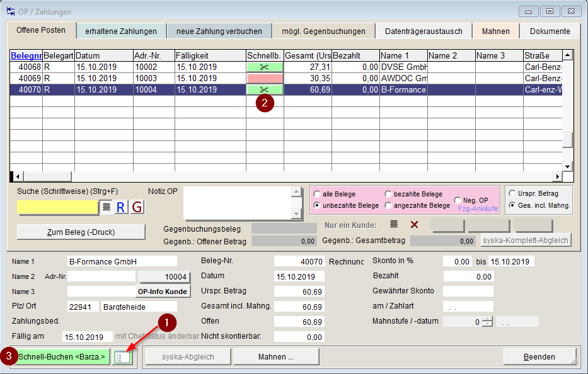This screenshot has height=374, width=588.
Task: Open the erhaltene Zahlungen tab
Action: [x=121, y=31]
